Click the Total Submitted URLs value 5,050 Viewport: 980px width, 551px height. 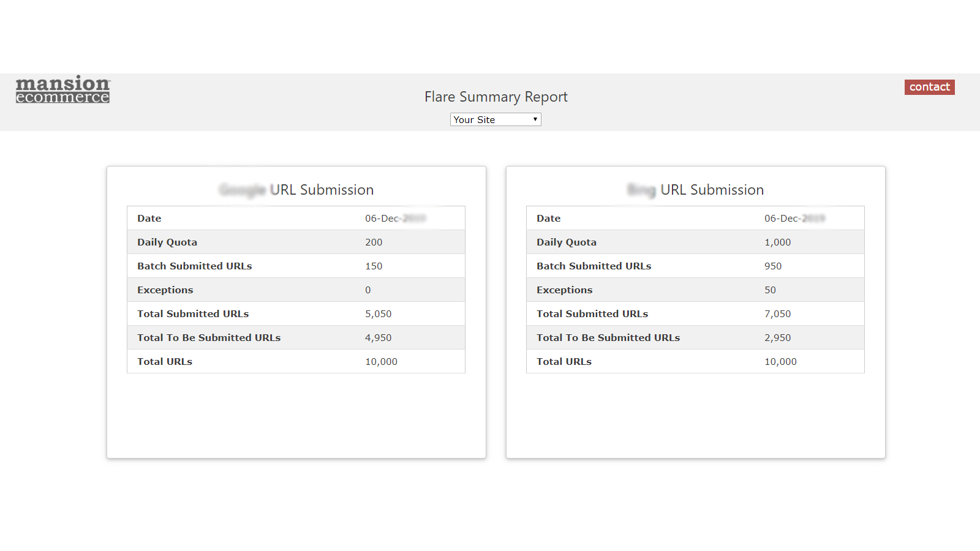pos(379,314)
